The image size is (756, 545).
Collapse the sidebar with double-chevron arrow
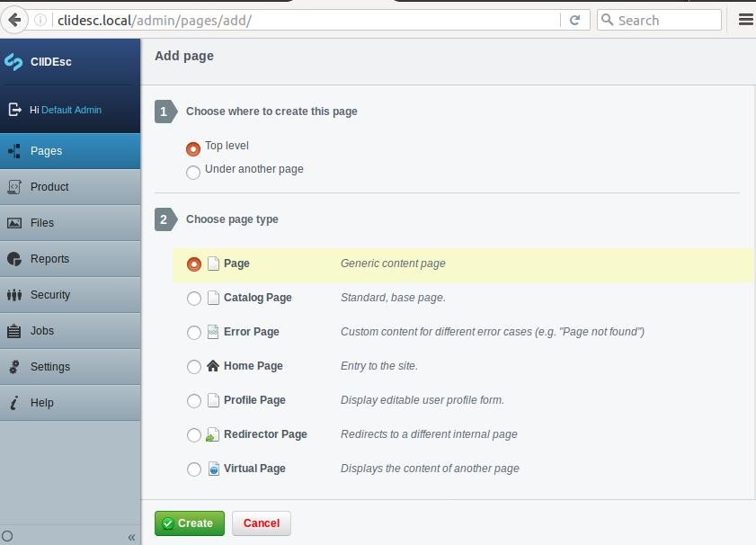click(131, 537)
